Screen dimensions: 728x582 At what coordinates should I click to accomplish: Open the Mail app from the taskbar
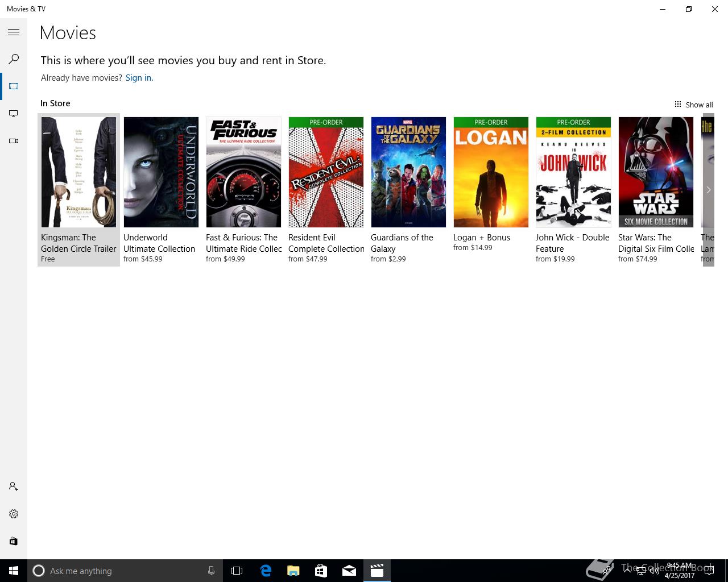pos(349,571)
